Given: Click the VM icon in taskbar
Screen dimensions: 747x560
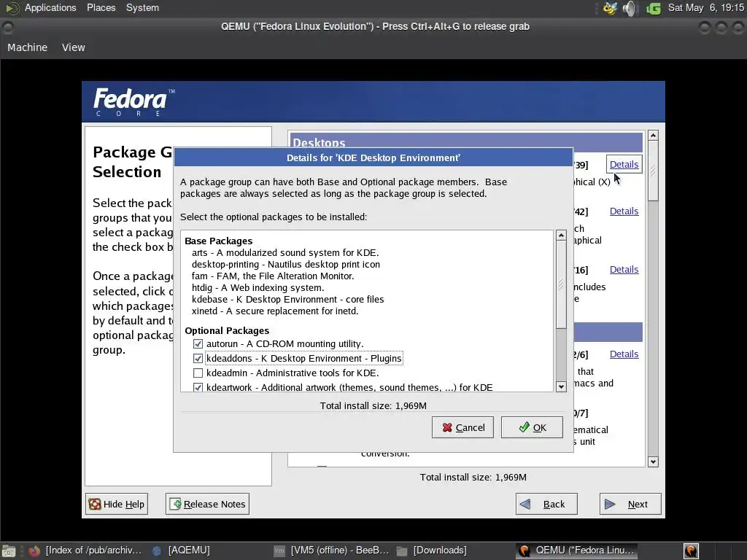Looking at the screenshot, I should pos(279,551).
